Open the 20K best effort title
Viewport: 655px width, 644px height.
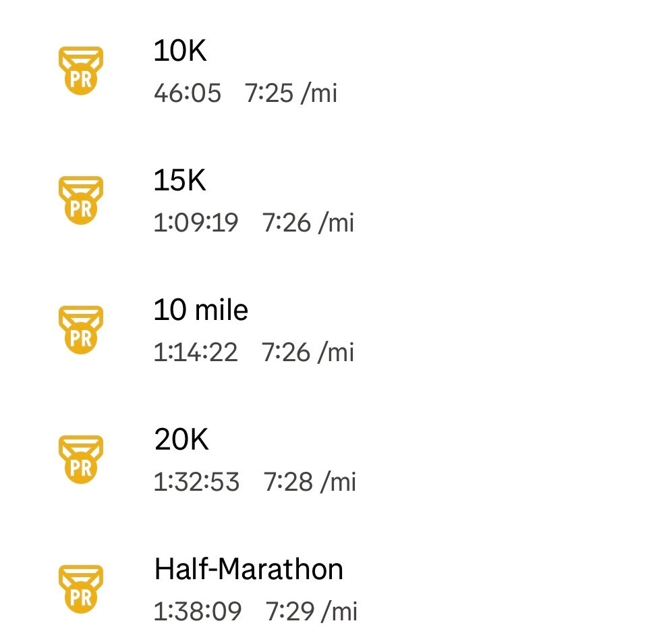[181, 440]
